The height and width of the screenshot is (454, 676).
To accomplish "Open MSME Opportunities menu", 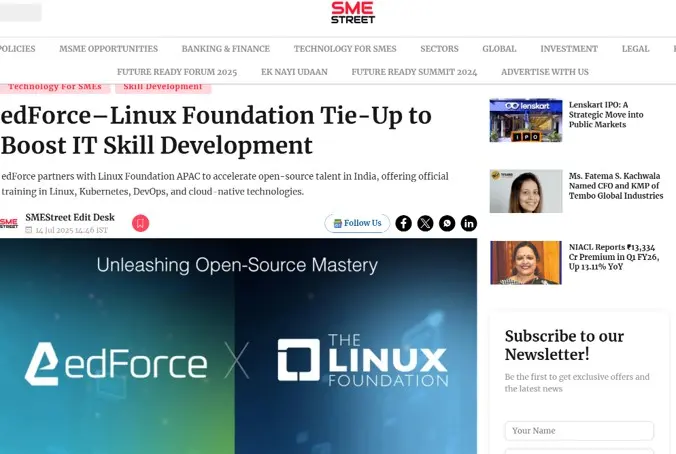I will pyautogui.click(x=109, y=49).
